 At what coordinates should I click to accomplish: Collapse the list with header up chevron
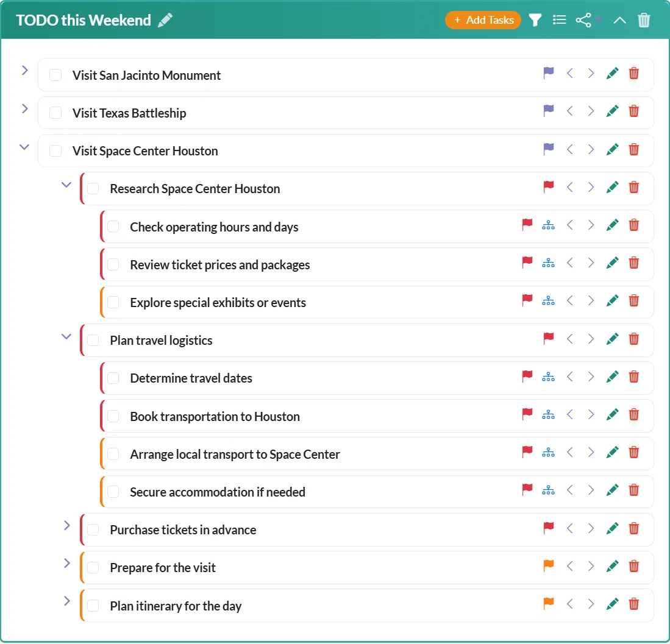[x=619, y=20]
